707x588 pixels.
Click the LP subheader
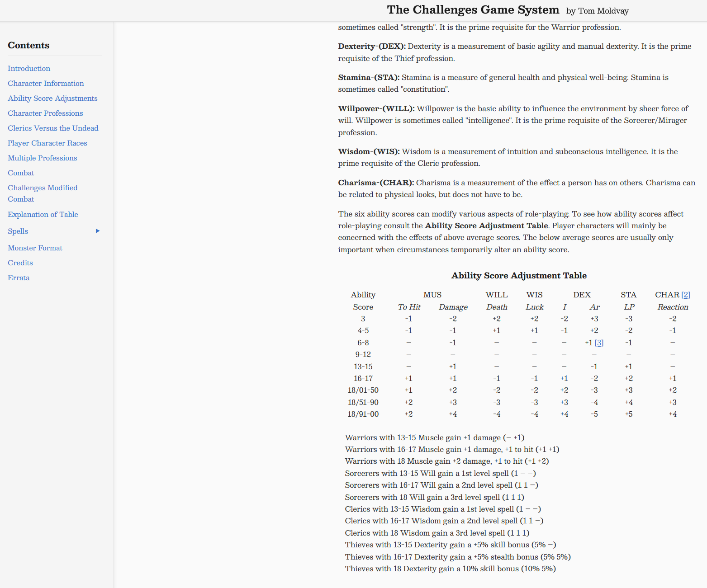coord(629,307)
